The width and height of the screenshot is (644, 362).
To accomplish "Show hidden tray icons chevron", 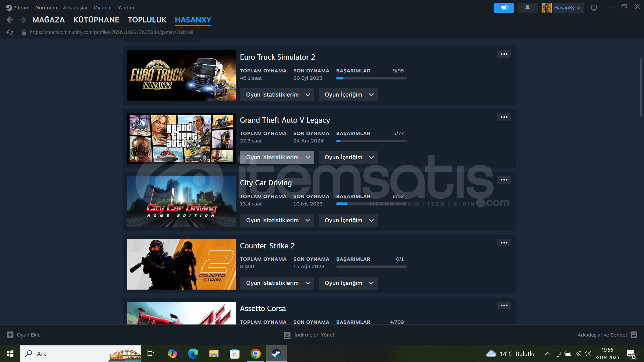I will point(547,354).
